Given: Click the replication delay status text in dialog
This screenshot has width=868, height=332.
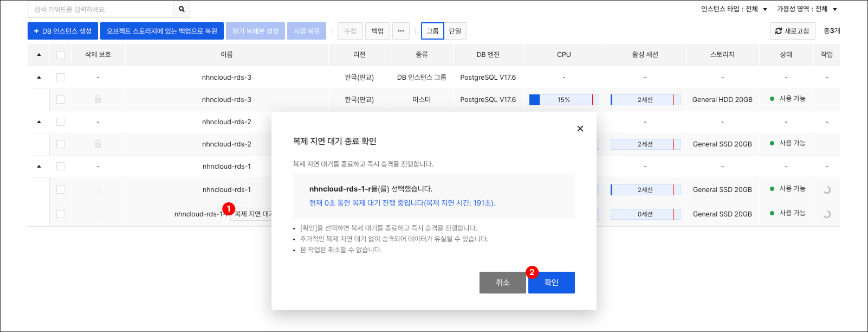Looking at the screenshot, I should coord(402,203).
